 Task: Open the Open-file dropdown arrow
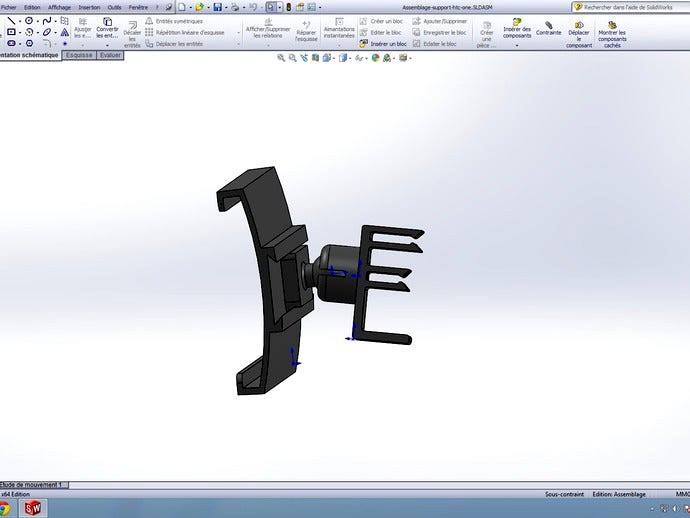208,7
